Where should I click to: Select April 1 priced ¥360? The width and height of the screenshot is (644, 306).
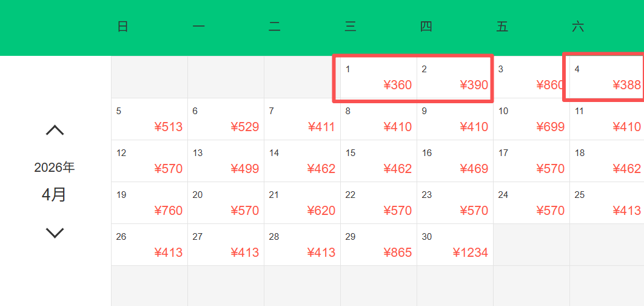pyautogui.click(x=378, y=77)
